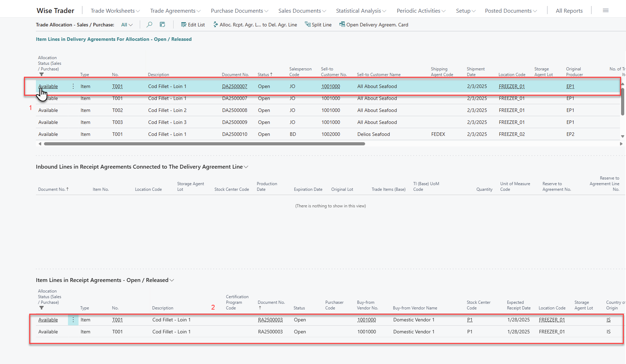The width and height of the screenshot is (626, 364).
Task: Open row options for the DA2500007 selected line
Action: coord(73,86)
